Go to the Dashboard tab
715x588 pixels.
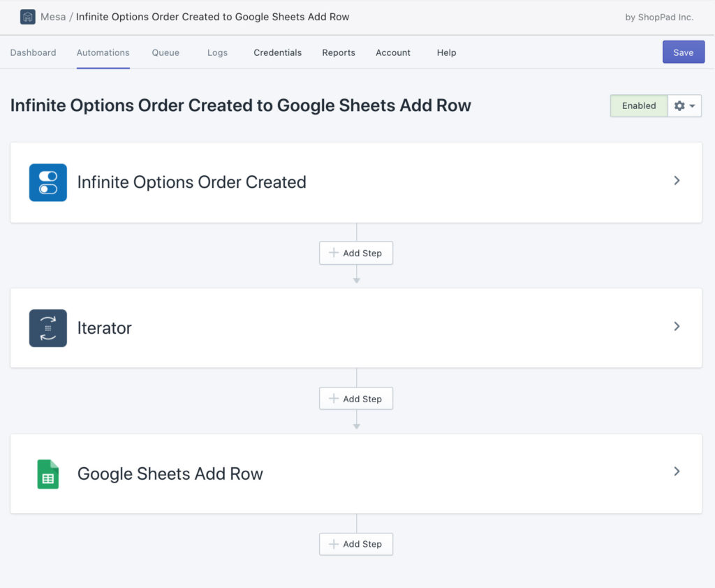(34, 52)
